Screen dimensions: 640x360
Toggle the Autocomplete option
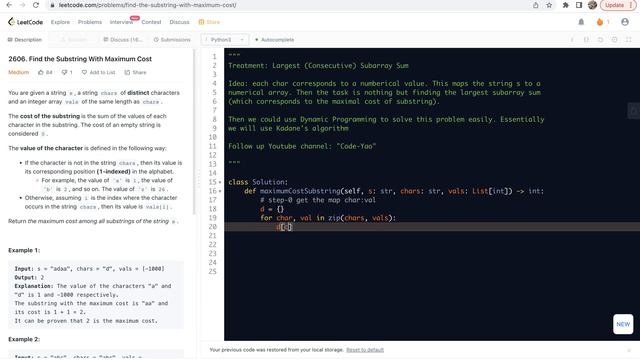coord(274,40)
